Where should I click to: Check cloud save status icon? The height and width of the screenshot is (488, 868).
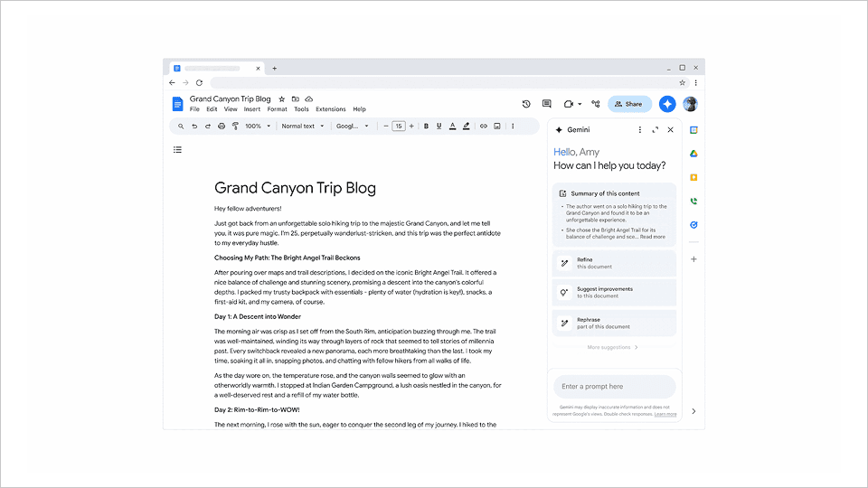point(309,99)
